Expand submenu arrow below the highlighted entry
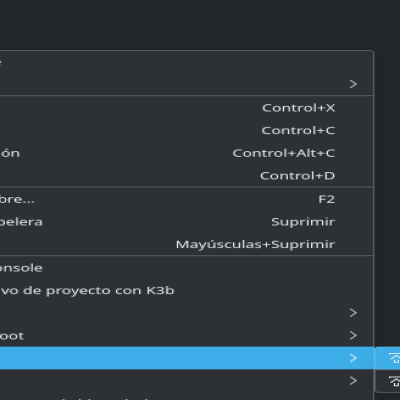400x400 pixels. pyautogui.click(x=353, y=381)
